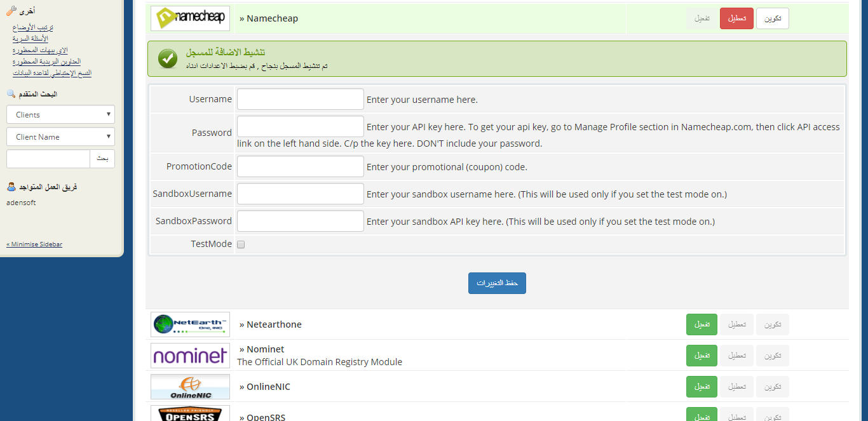This screenshot has width=868, height=421.
Task: Click the sidebar search submit button
Action: [102, 159]
